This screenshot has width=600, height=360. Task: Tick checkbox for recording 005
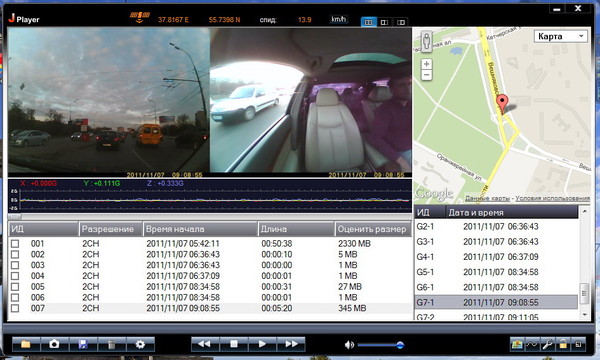pos(15,287)
